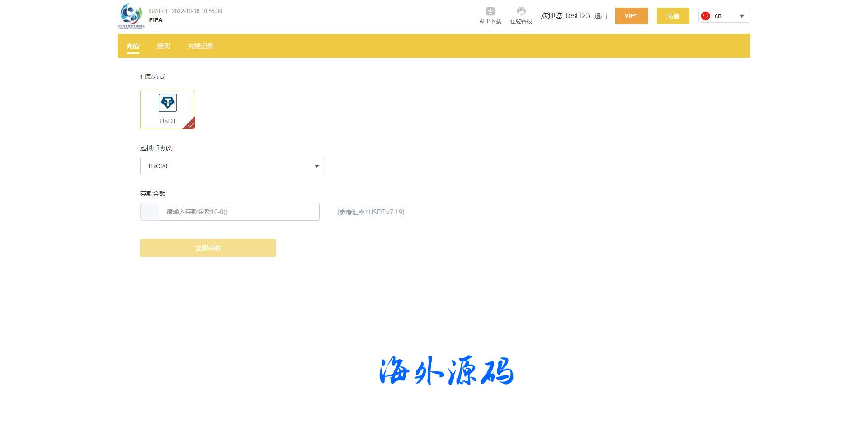Screen dimensions: 868x437
Task: Expand the cn language dropdown arrow
Action: [741, 16]
